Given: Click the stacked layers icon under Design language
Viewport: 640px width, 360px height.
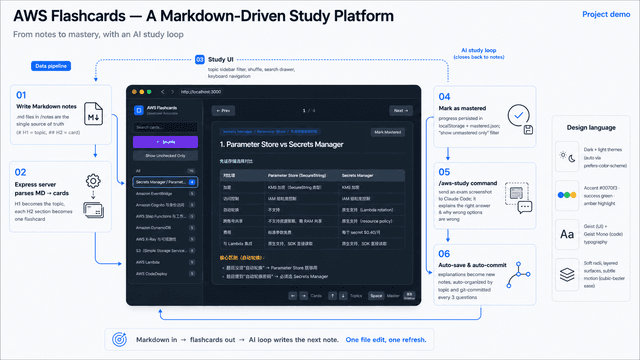Looking at the screenshot, I should point(567,274).
